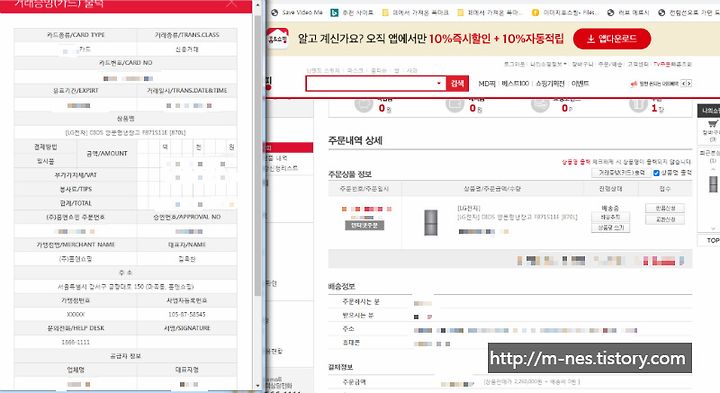The image size is (720, 393).
Task: Expand the 나의쇼핑정보 dropdown in top links
Action: point(548,64)
